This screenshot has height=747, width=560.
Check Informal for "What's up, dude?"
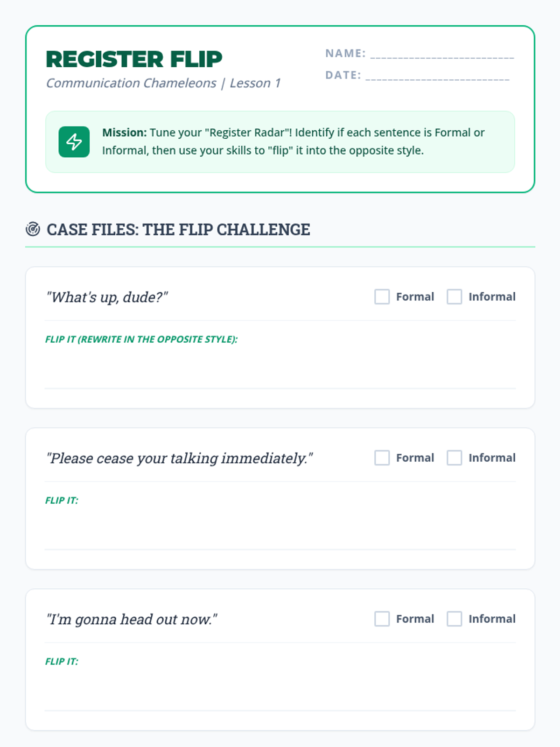point(454,296)
